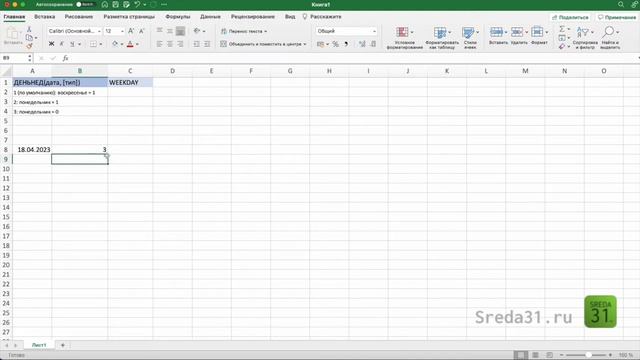Open the number format dropdown

pos(374,31)
